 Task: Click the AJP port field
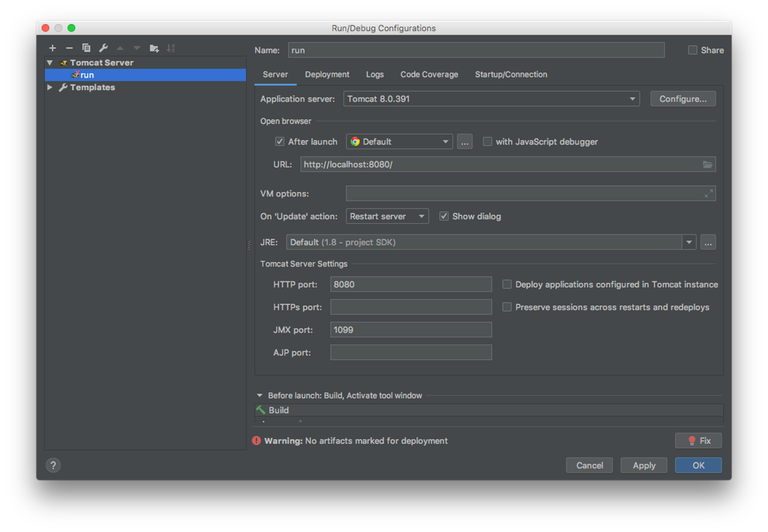[411, 353]
